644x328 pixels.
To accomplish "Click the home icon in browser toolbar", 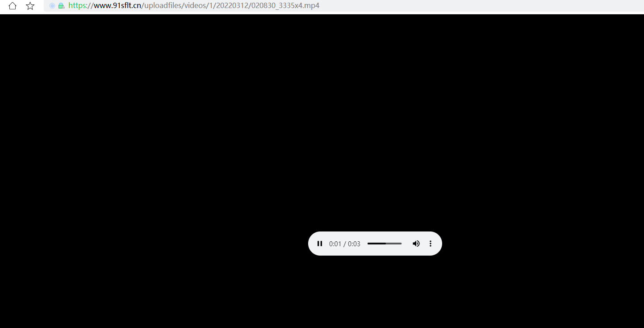I will point(13,6).
